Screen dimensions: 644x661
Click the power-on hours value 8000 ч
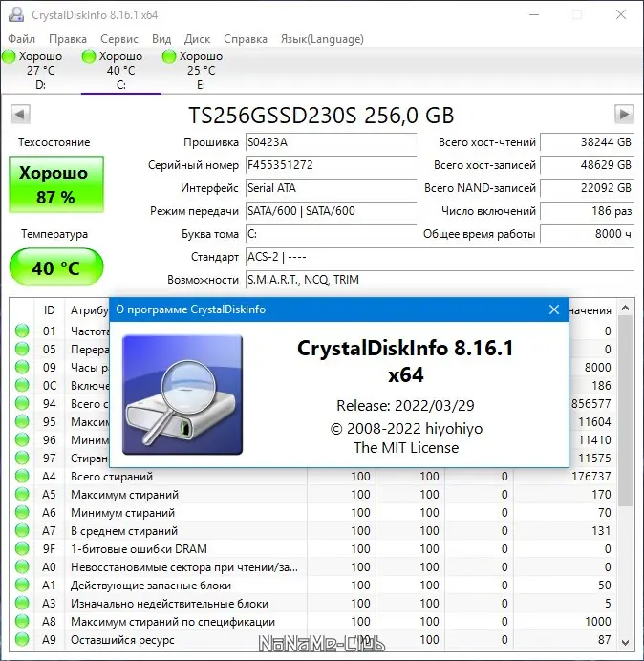click(587, 234)
